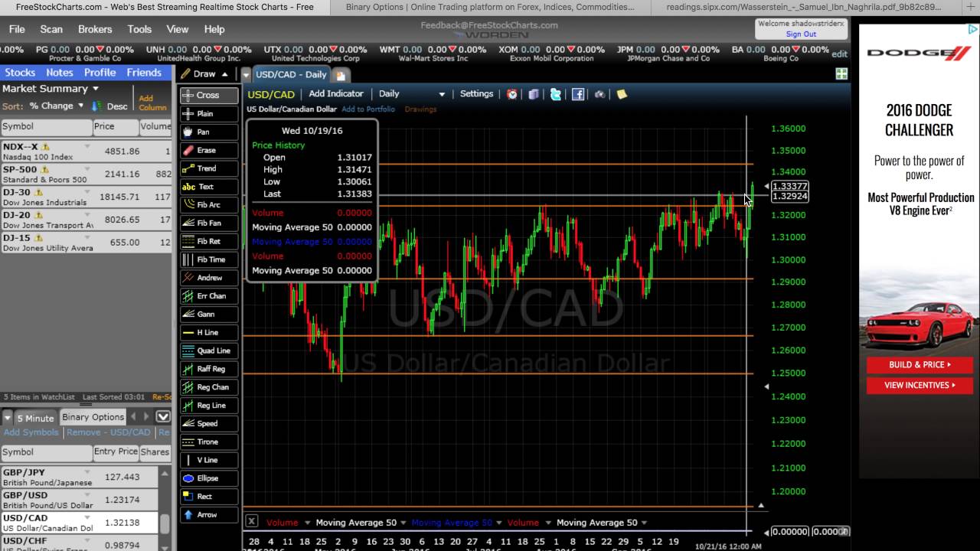
Task: Open dropdown arrow left of 5 Minute tab
Action: click(7, 418)
